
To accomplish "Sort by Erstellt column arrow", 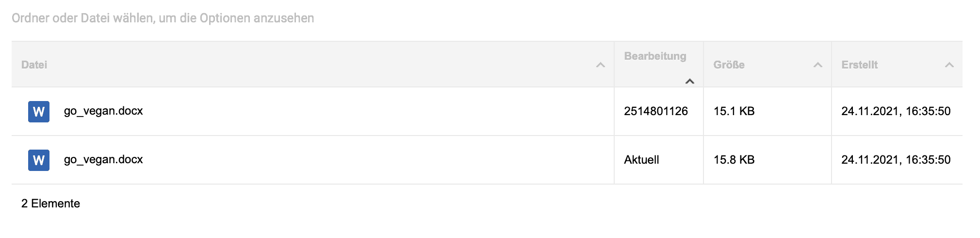I will [x=949, y=65].
